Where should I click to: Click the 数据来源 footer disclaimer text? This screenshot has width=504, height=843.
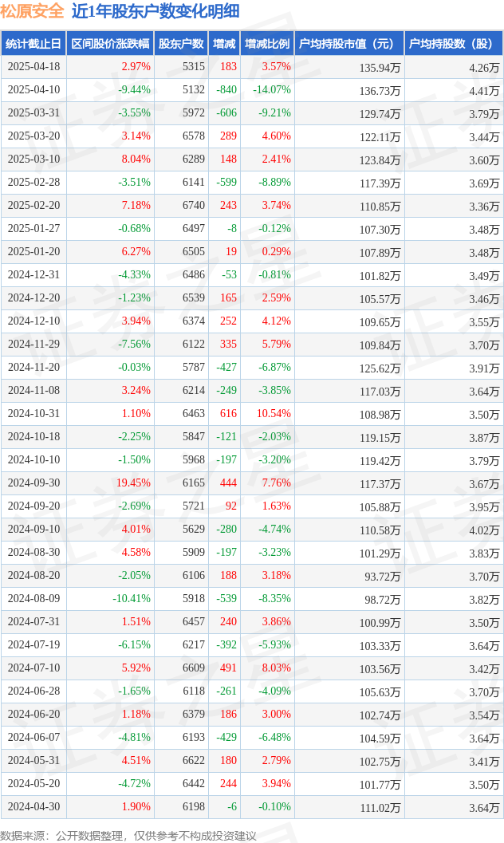click(128, 835)
